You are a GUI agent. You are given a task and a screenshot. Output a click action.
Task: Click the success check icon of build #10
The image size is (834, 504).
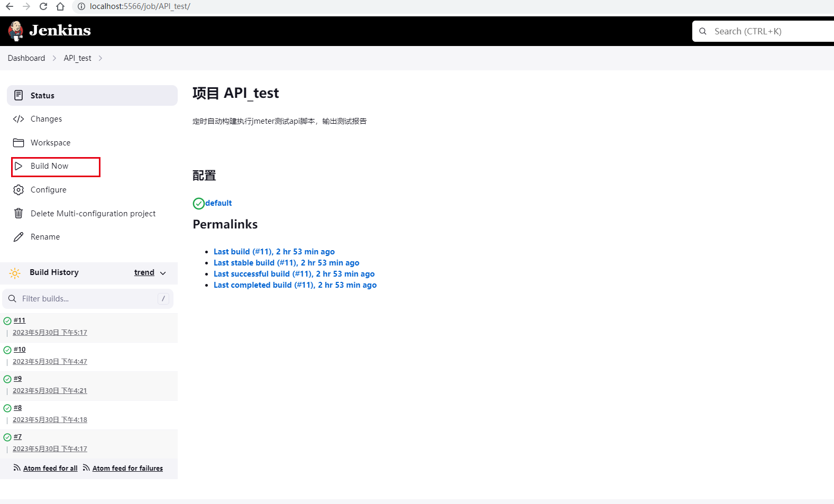(7, 350)
